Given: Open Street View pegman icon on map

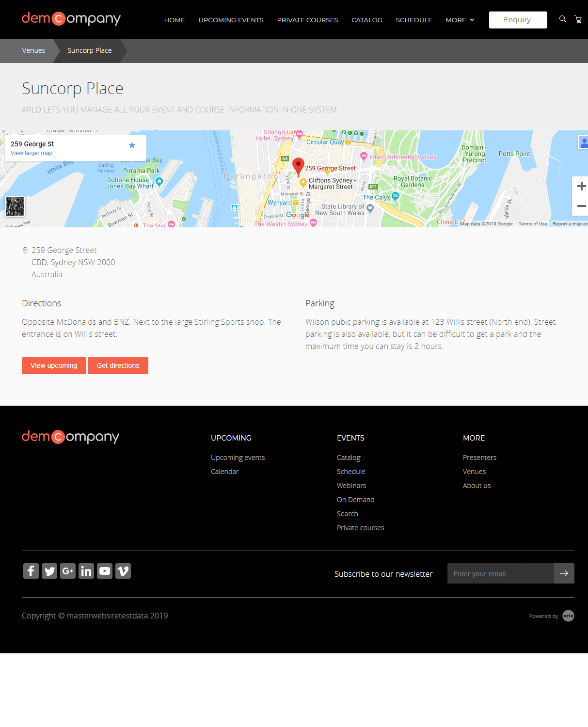Looking at the screenshot, I should [584, 142].
